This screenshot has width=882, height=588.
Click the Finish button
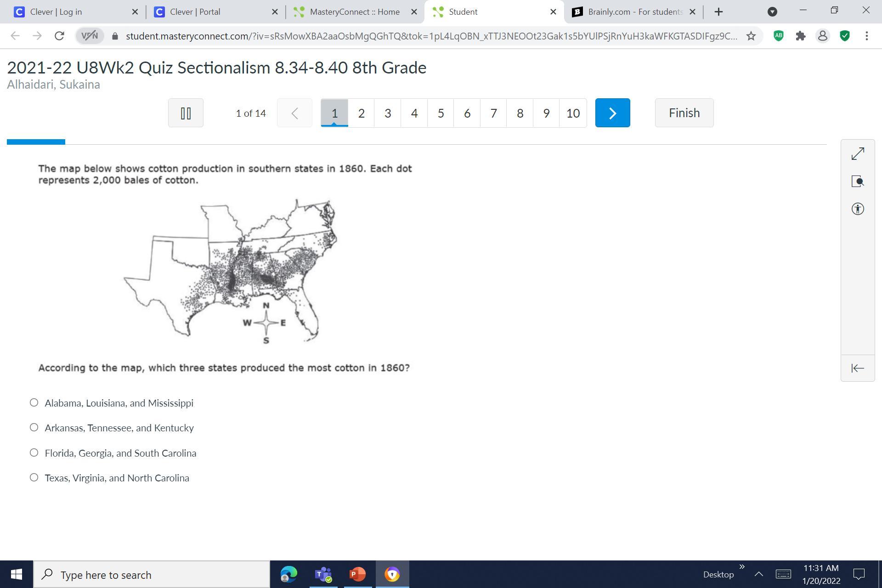click(684, 113)
